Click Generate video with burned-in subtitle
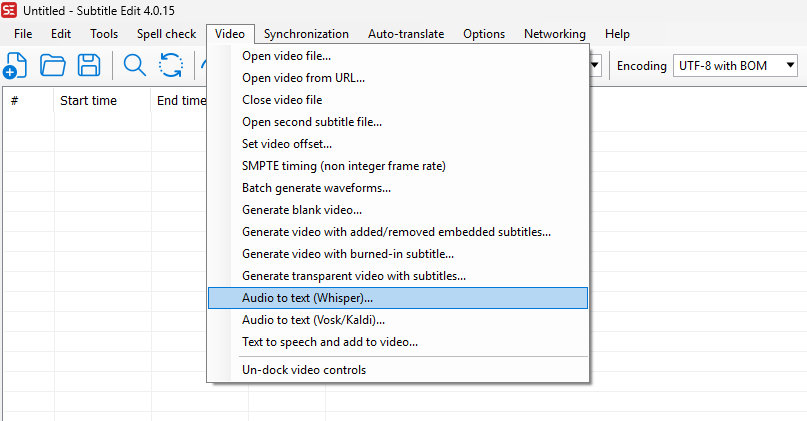Image resolution: width=807 pixels, height=421 pixels. (x=347, y=254)
